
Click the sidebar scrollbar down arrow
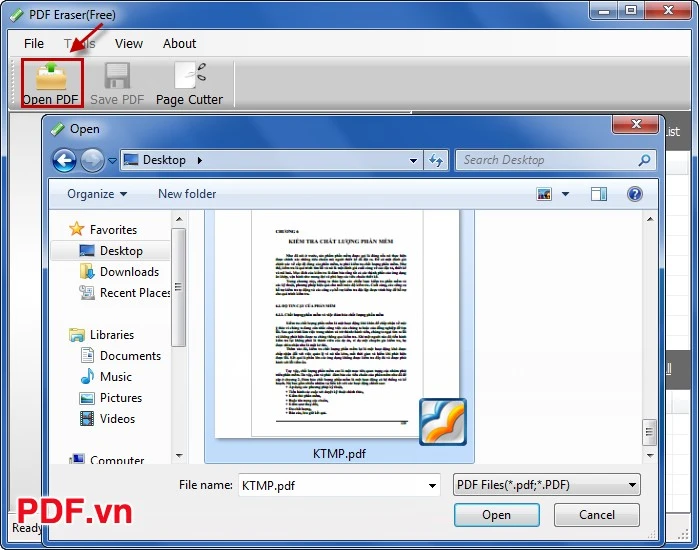pyautogui.click(x=179, y=456)
